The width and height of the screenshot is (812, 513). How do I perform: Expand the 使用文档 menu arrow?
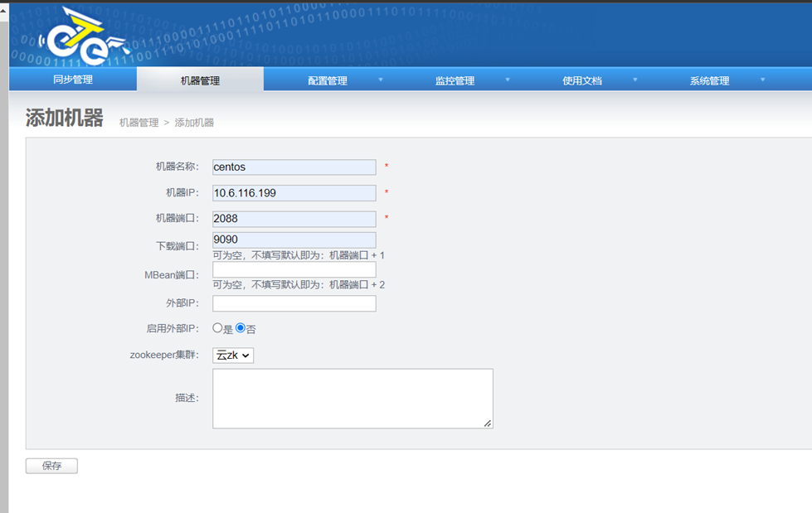point(635,80)
